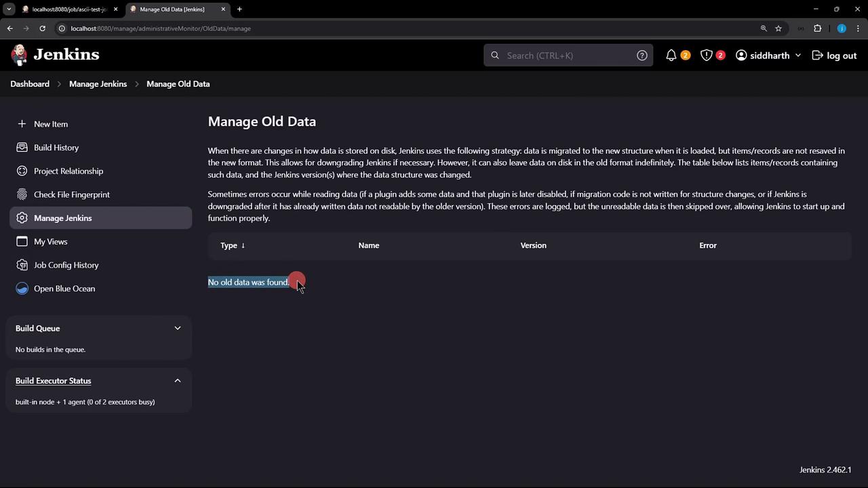Click New Item plus icon
This screenshot has width=868, height=488.
click(22, 124)
